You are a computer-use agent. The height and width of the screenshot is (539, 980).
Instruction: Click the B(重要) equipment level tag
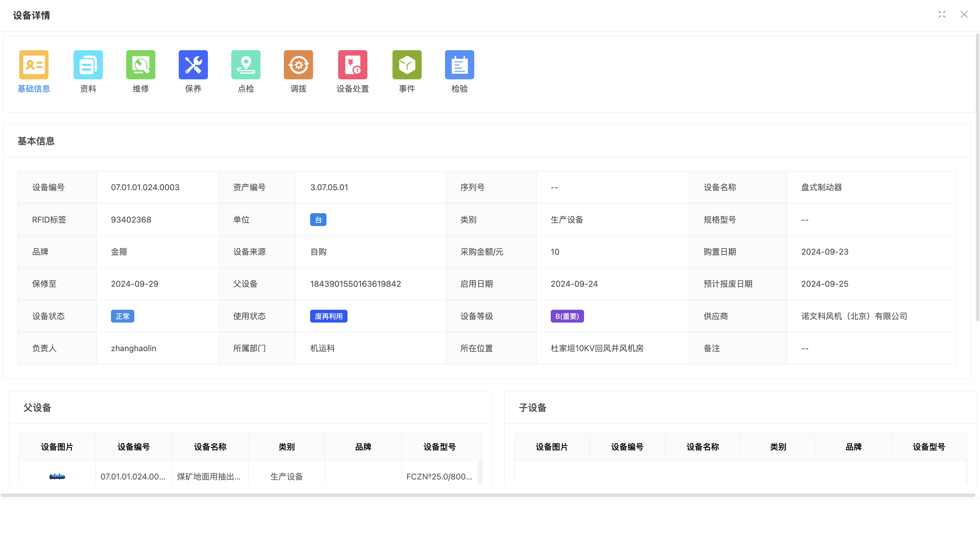pos(567,316)
